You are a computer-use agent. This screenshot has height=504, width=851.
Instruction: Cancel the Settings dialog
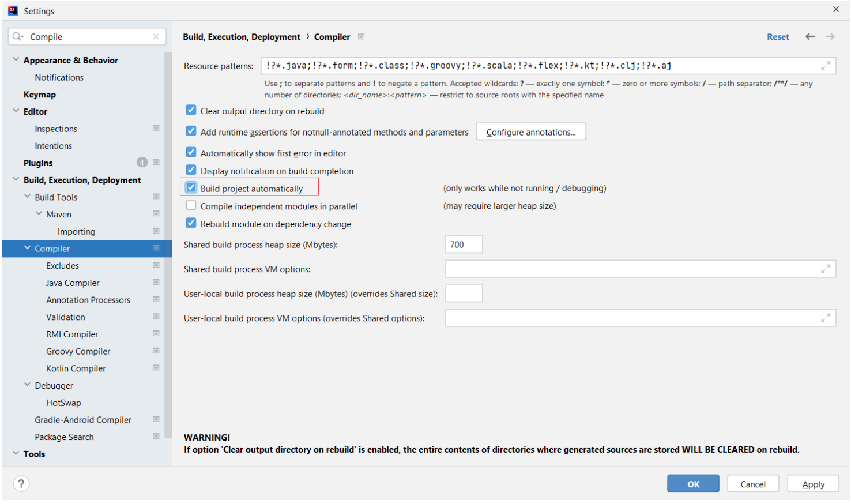[x=753, y=484]
